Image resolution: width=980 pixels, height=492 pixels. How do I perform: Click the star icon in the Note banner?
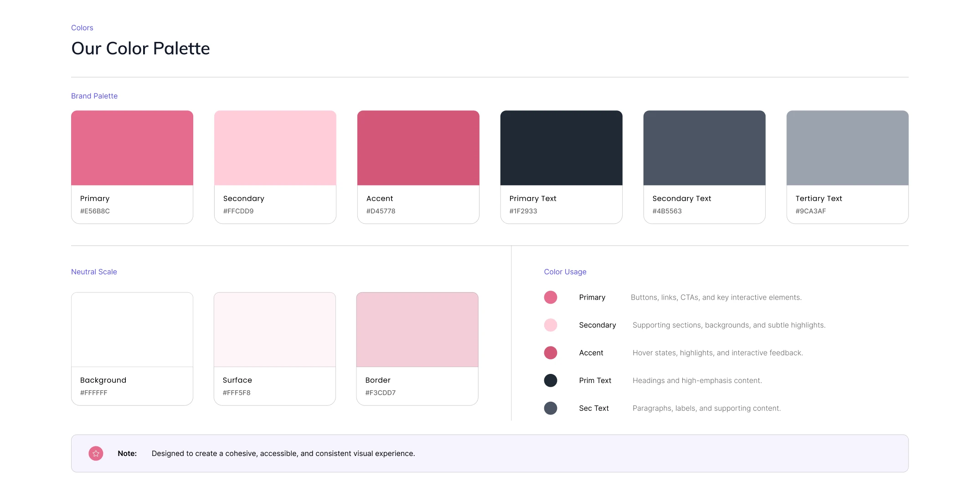96,453
